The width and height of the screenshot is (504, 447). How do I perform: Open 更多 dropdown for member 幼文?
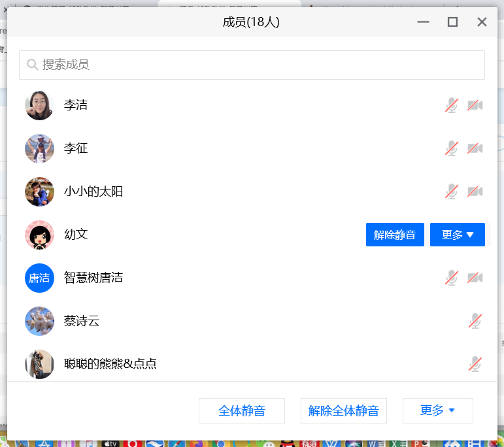[457, 235]
